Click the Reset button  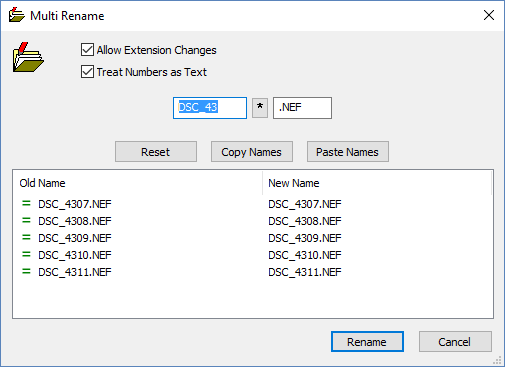[156, 152]
